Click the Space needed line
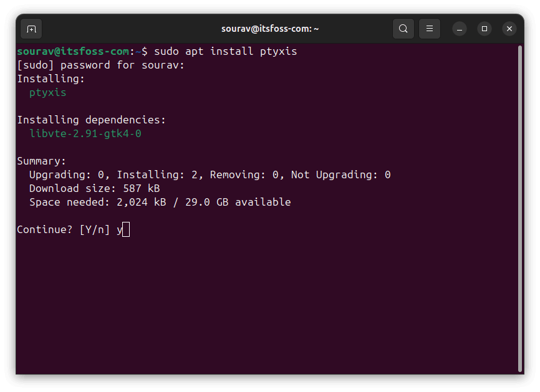This screenshot has width=540, height=392. click(160, 202)
